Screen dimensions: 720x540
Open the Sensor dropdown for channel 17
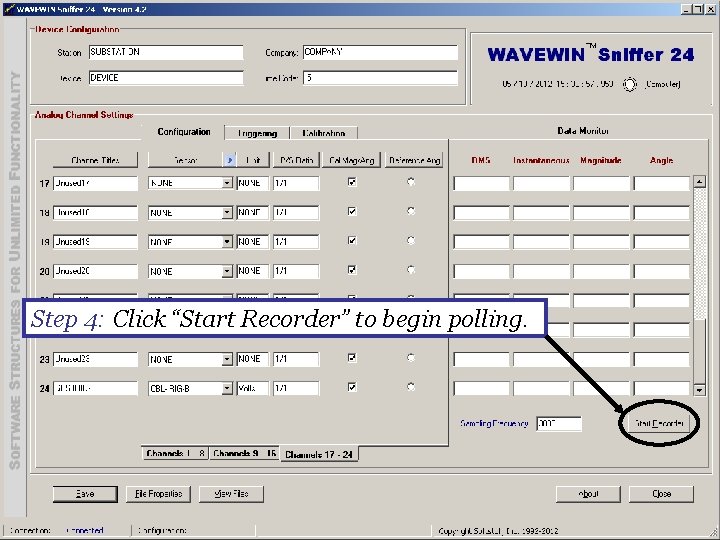[227, 183]
